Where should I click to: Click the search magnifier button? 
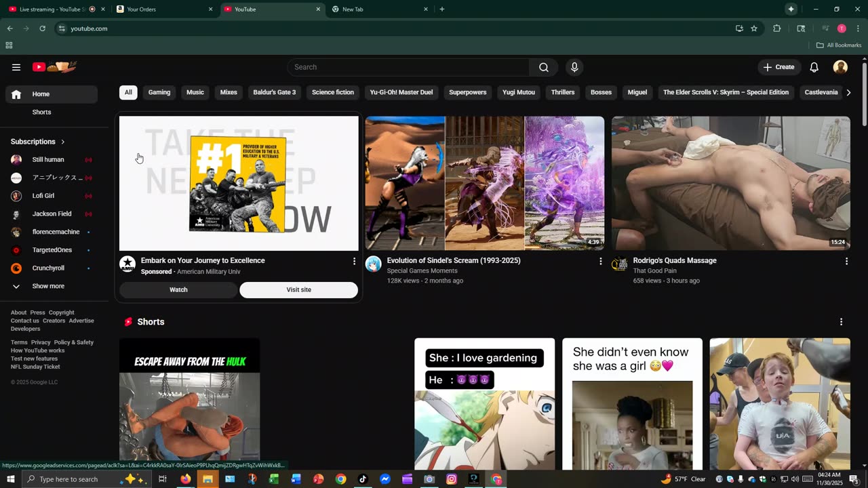[544, 67]
